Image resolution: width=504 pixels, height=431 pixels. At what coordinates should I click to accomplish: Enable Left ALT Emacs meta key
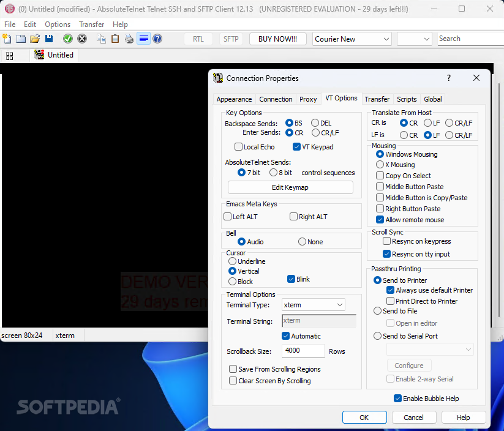point(241,217)
